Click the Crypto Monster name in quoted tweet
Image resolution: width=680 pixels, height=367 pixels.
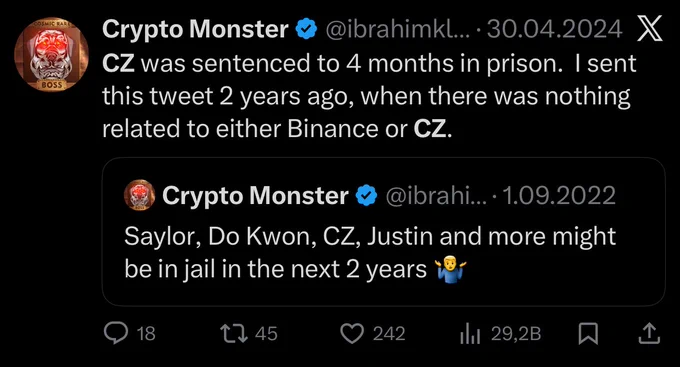point(255,196)
